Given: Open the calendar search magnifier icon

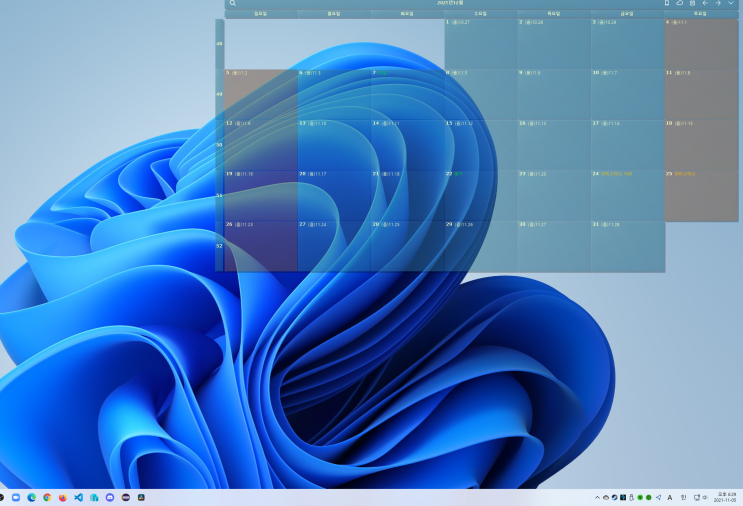Looking at the screenshot, I should tap(233, 3).
